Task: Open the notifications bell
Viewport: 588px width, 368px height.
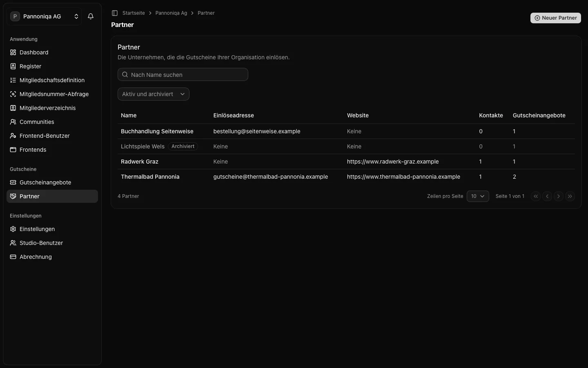Action: coord(91,16)
